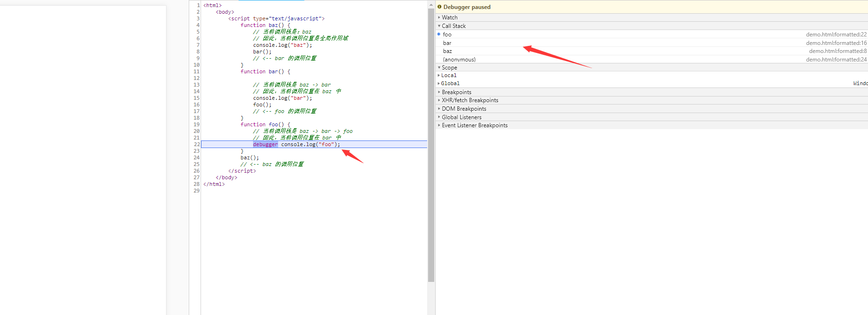Image resolution: width=868 pixels, height=315 pixels.
Task: Click the baz(); call on line 24
Action: 250,157
